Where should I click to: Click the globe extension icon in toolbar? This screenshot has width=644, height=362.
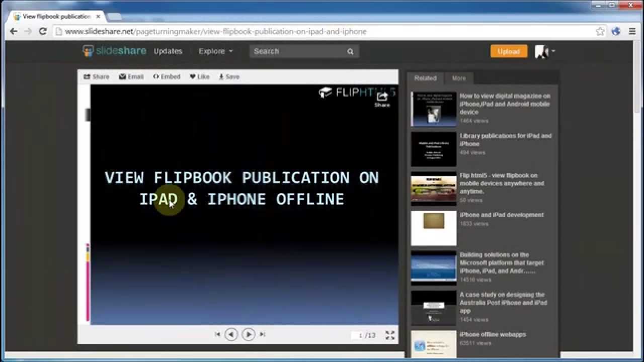coord(616,31)
